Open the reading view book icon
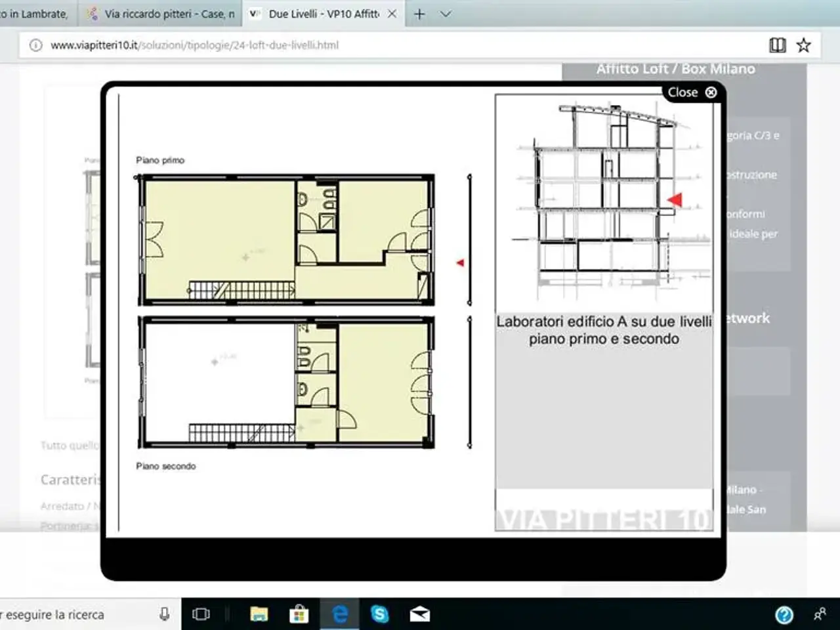Image resolution: width=840 pixels, height=630 pixels. (x=777, y=45)
